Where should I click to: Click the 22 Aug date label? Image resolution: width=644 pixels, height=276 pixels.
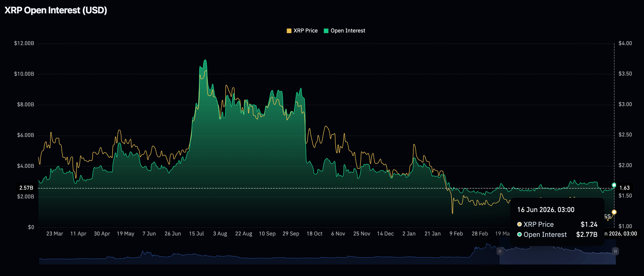[243, 234]
